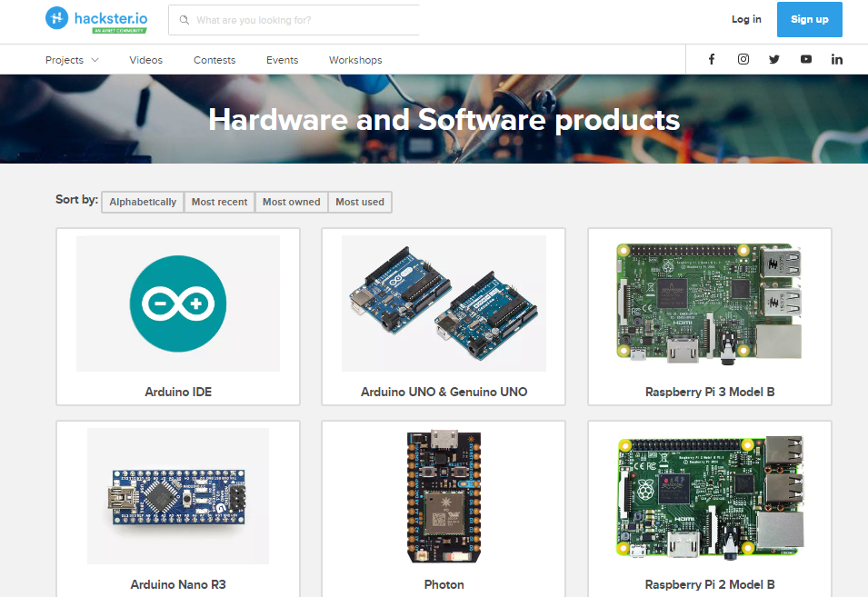
Task: Sort products by Most recent
Action: [220, 202]
